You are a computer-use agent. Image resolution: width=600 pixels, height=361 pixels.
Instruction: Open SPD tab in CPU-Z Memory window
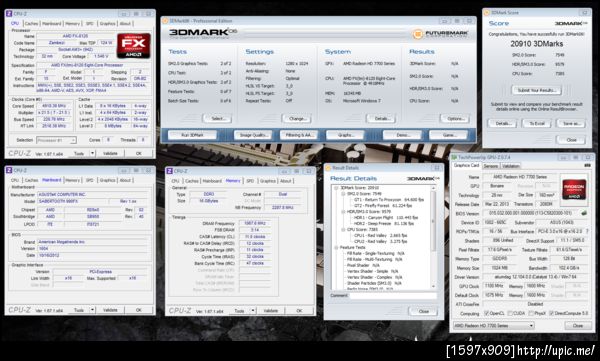click(250, 181)
